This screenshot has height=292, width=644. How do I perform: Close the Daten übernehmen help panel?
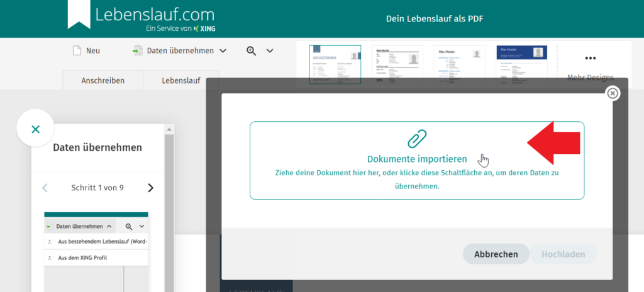pyautogui.click(x=35, y=129)
